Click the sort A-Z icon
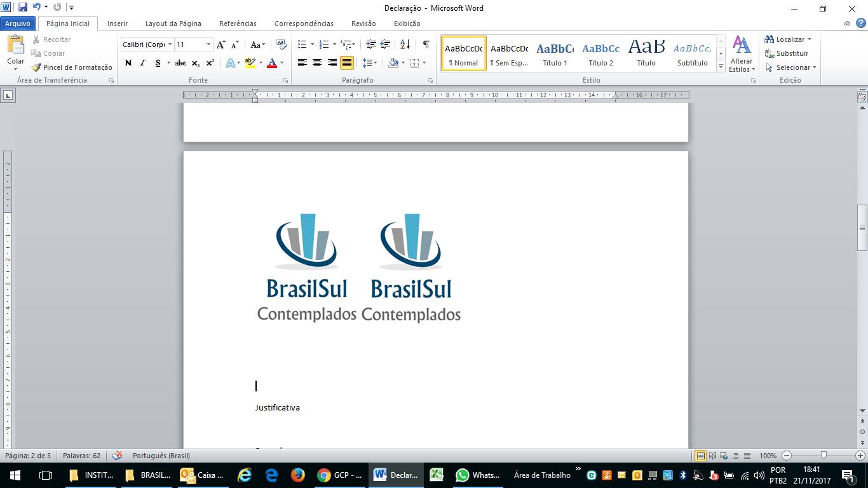Image resolution: width=868 pixels, height=488 pixels. coord(405,44)
